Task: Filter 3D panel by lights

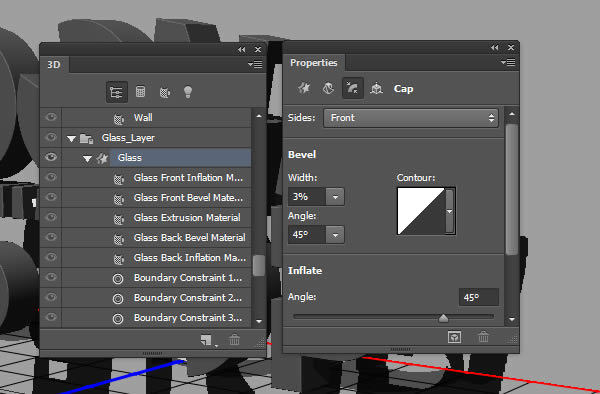Action: 188,92
